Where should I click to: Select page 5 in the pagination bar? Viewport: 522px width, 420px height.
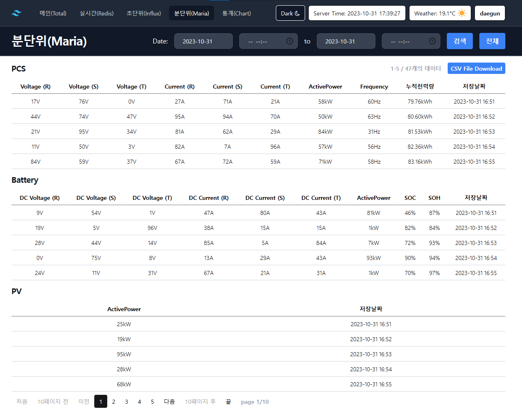tap(152, 401)
